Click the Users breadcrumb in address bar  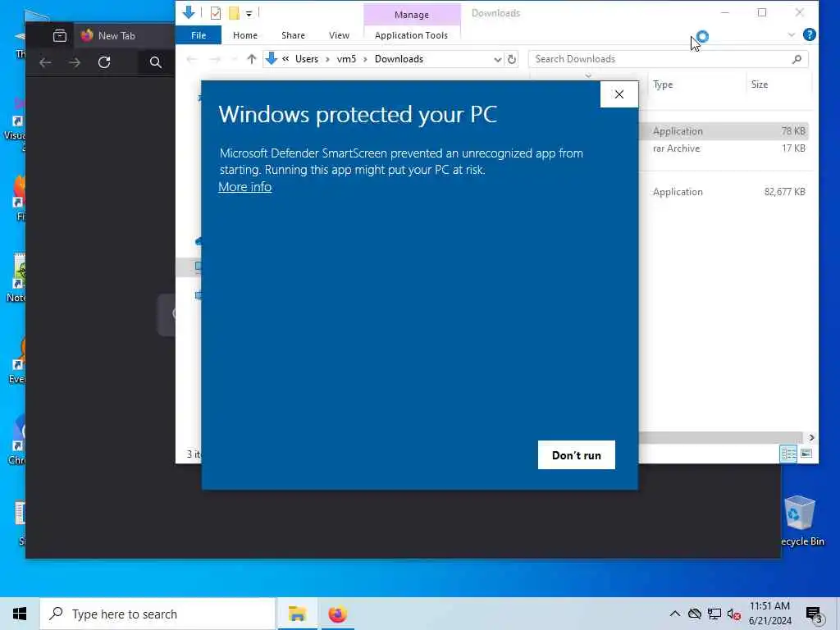coord(307,59)
